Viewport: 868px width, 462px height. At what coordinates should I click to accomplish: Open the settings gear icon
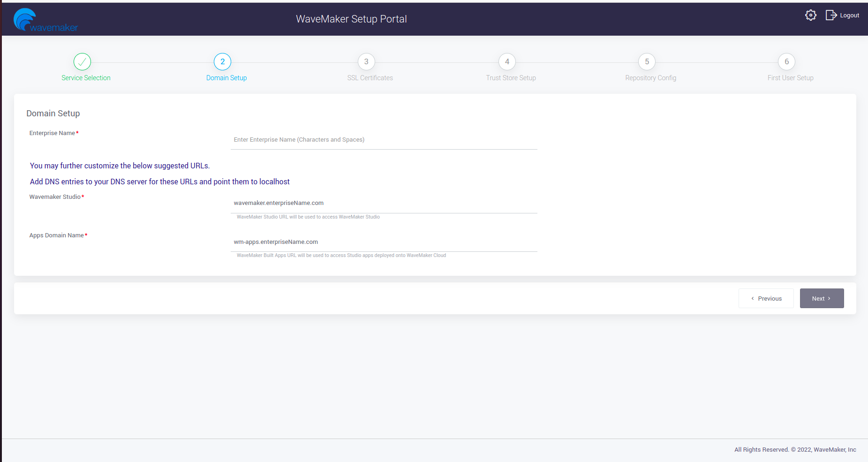tap(810, 15)
